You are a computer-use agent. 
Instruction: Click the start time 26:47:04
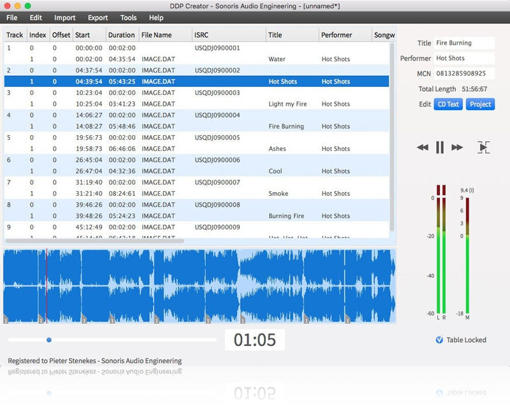89,171
